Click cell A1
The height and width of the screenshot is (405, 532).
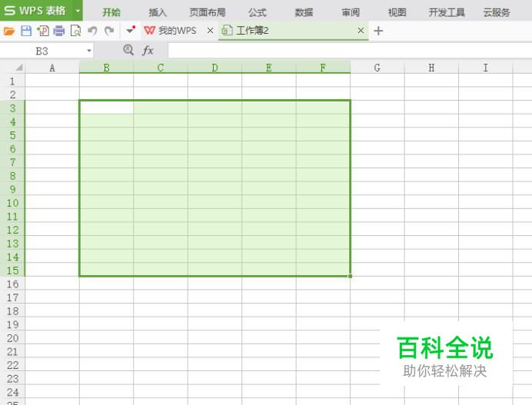(x=52, y=81)
